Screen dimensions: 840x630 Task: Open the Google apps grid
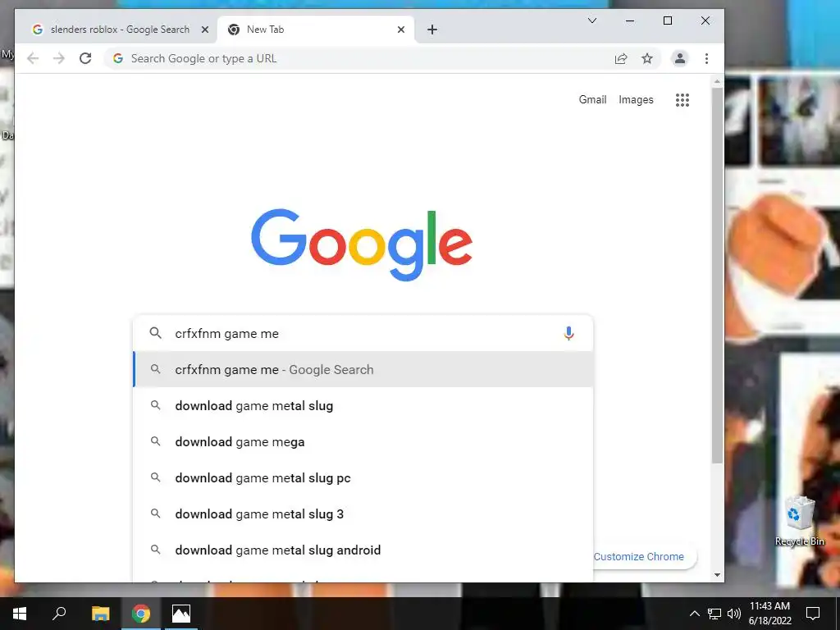point(682,99)
